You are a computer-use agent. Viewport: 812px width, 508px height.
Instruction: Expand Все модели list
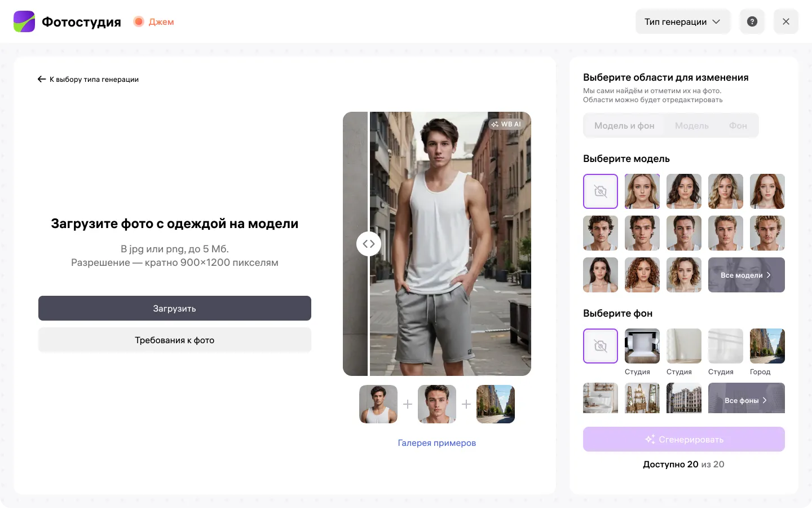(x=746, y=275)
